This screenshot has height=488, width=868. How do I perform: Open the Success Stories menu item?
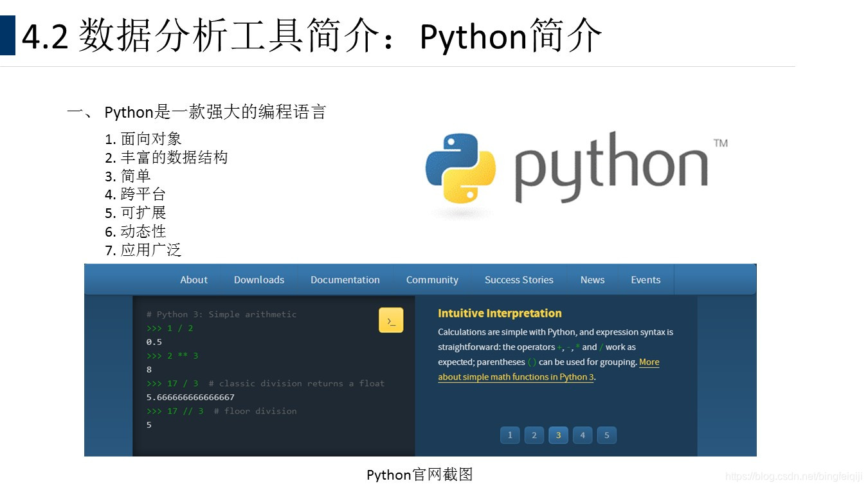pos(519,280)
